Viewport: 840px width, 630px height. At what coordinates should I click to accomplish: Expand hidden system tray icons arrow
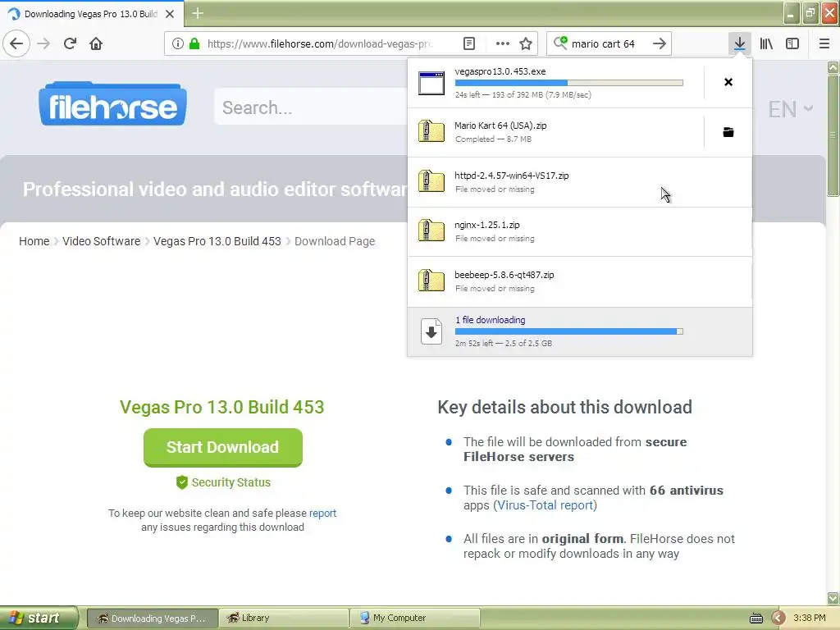click(x=778, y=619)
